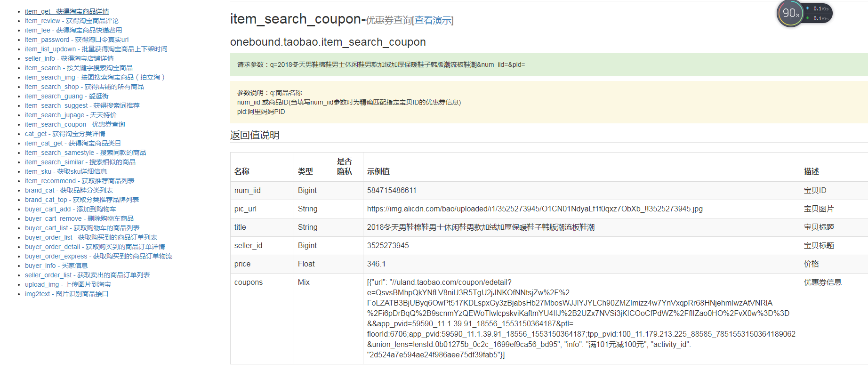Select the 584715486611 example value
The width and height of the screenshot is (868, 371).
tap(392, 191)
